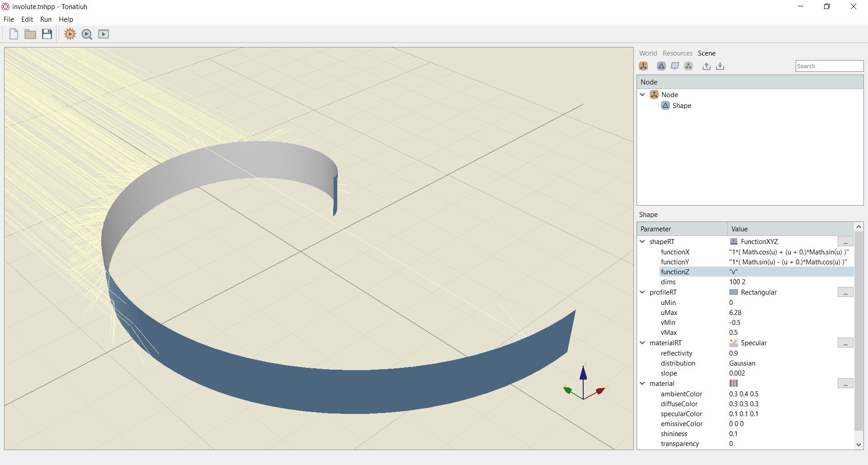The height and width of the screenshot is (465, 868).
Task: Click the ambientColor value 0.3 0.4 0.5
Action: (744, 394)
